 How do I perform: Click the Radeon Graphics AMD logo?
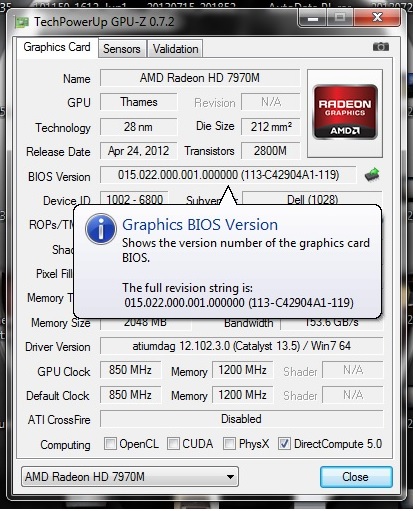(x=345, y=112)
